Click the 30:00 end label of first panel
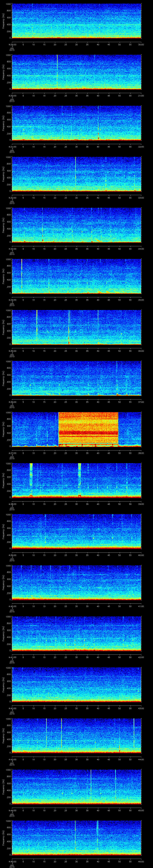 [141, 44]
